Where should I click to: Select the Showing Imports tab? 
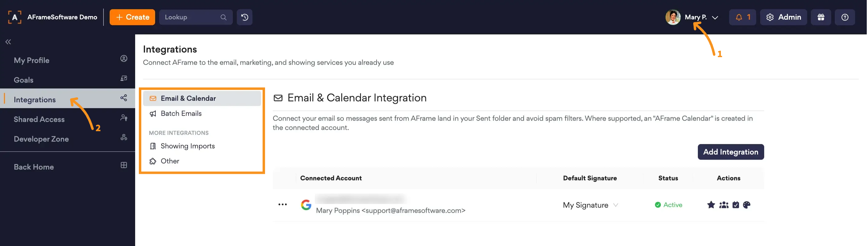click(202, 146)
